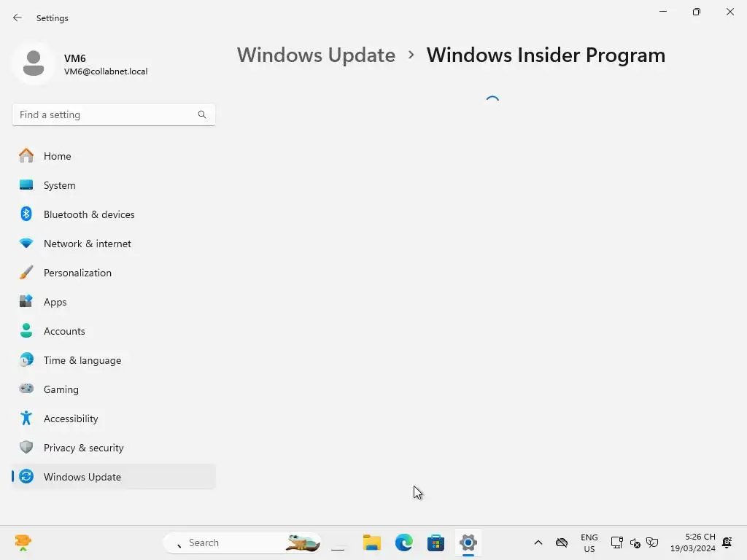Click the gamepad Gaming icon
Image resolution: width=747 pixels, height=560 pixels.
tap(26, 389)
